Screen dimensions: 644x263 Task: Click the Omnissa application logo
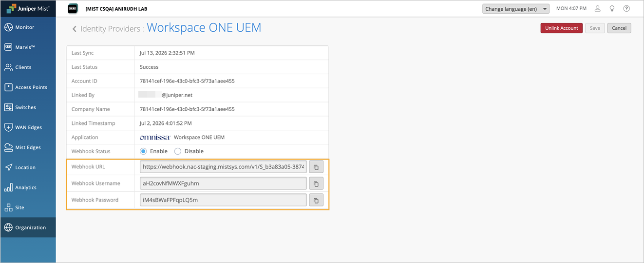155,138
